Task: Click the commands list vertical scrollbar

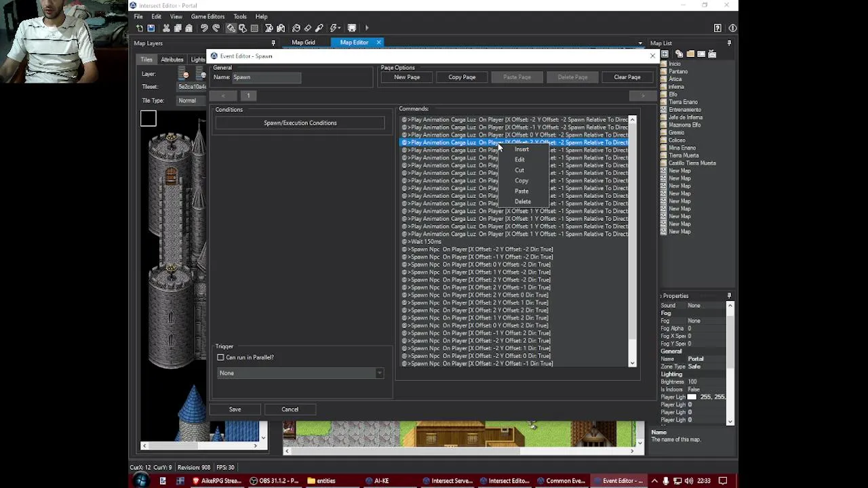Action: point(632,241)
